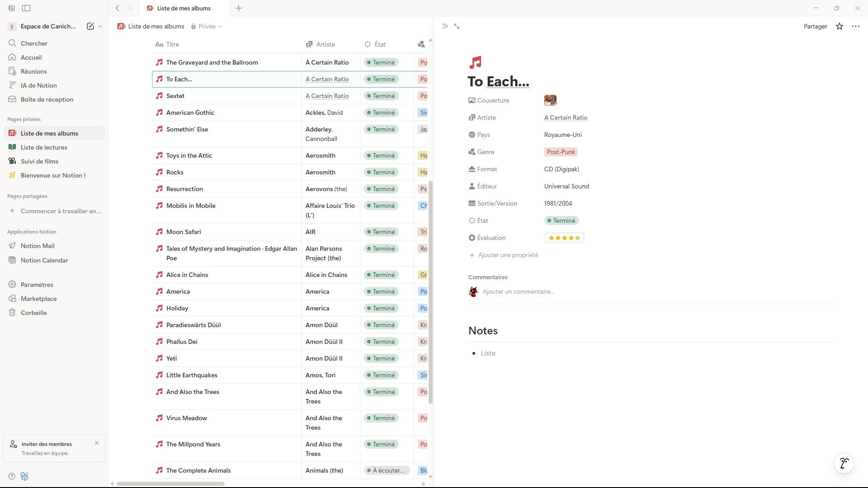Screen dimensions: 868x488
Task: Dismiss the Inviter des membres card
Action: [x=97, y=443]
